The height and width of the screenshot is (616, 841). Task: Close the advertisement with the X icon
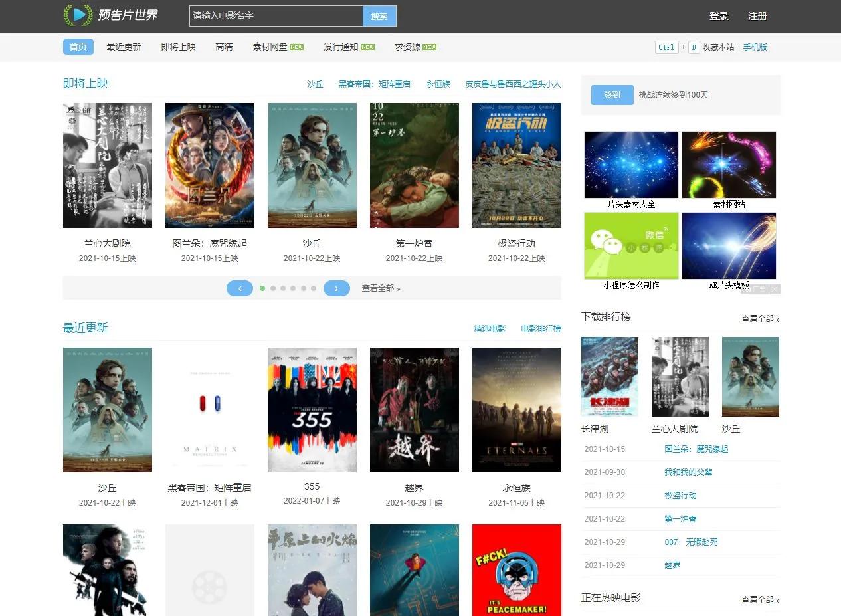click(x=775, y=289)
